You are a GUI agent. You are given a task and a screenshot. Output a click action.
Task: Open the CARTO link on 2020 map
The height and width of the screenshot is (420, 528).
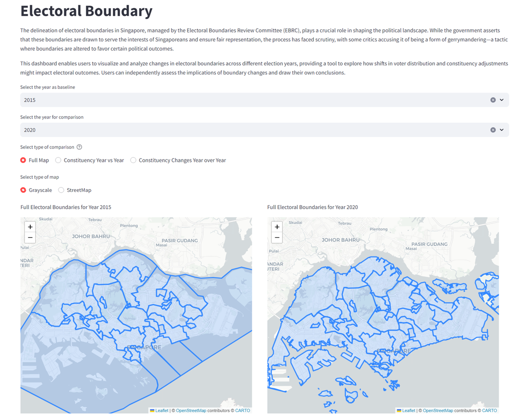click(x=489, y=410)
